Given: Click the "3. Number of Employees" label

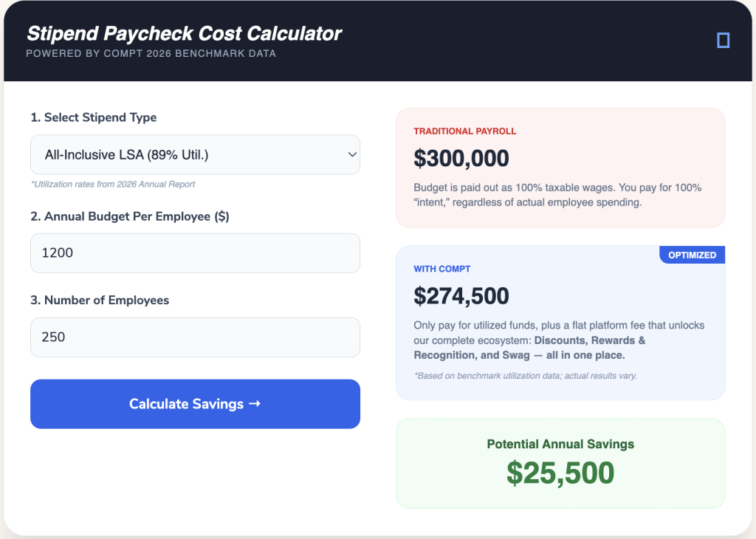Looking at the screenshot, I should pos(100,301).
